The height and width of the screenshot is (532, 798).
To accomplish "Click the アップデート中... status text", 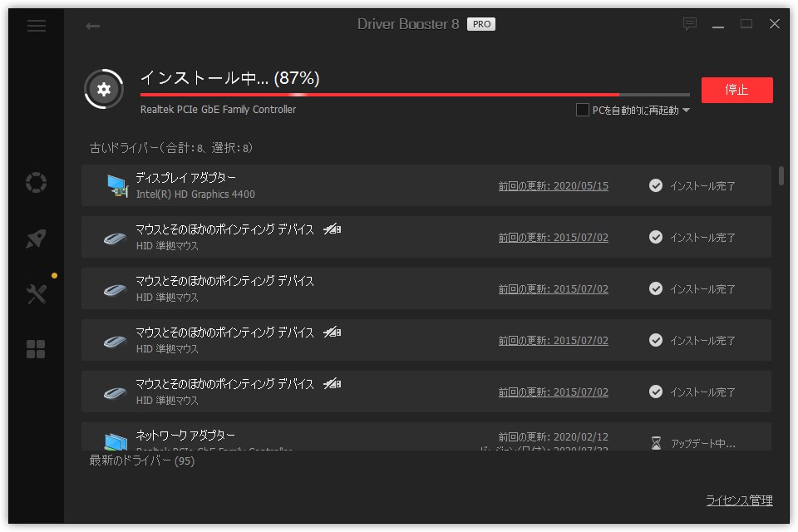I will (x=703, y=443).
